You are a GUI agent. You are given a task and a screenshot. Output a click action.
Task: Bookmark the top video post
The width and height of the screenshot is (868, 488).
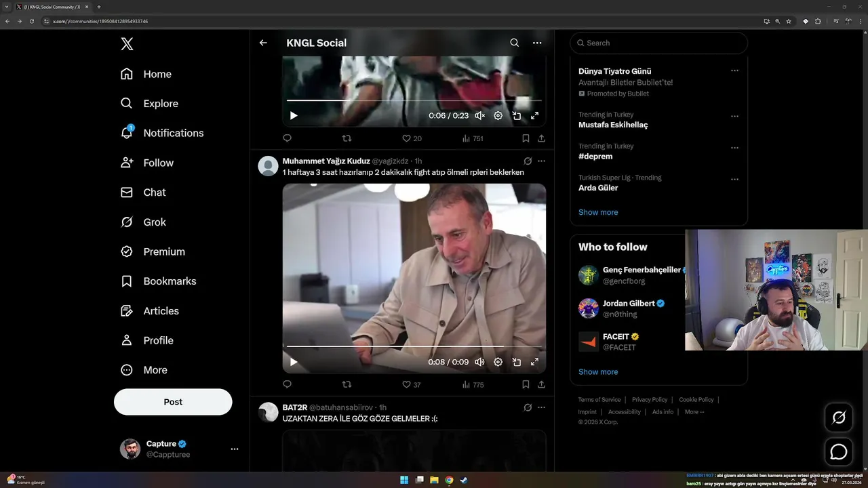click(x=526, y=138)
